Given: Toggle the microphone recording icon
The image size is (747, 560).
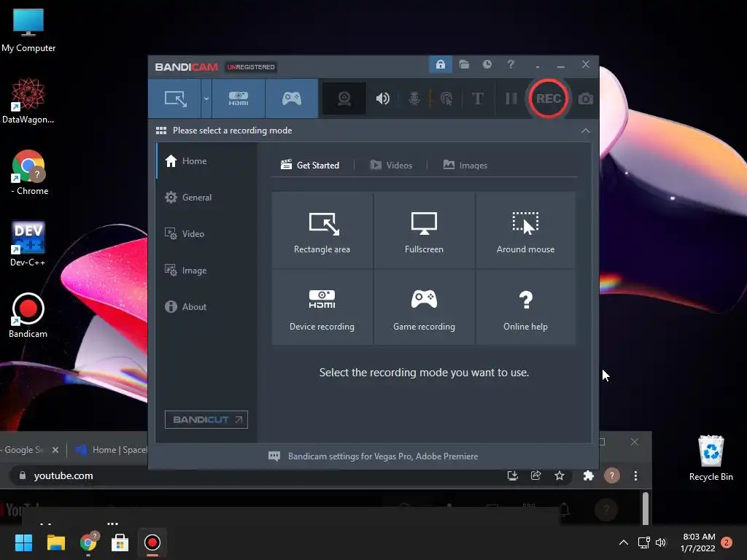Looking at the screenshot, I should point(414,98).
